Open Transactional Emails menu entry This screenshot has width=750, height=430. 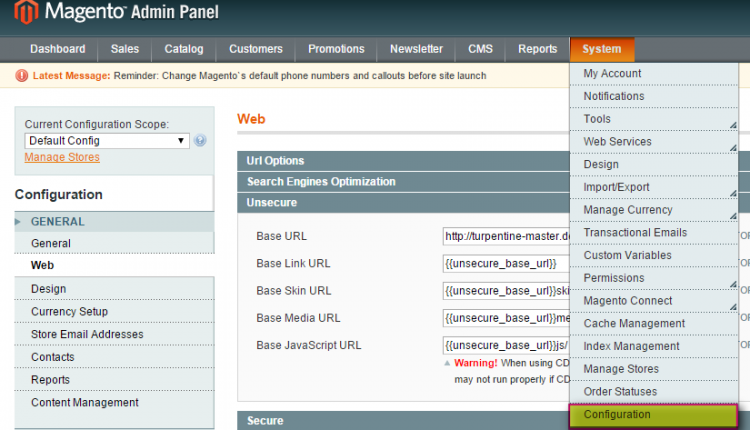tap(654, 232)
